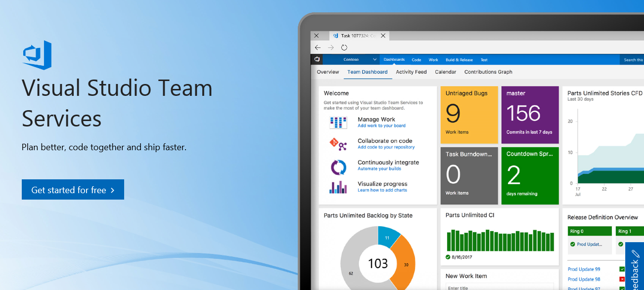This screenshot has width=644, height=290.
Task: Open the Countdown Sprint tile
Action: point(530,175)
